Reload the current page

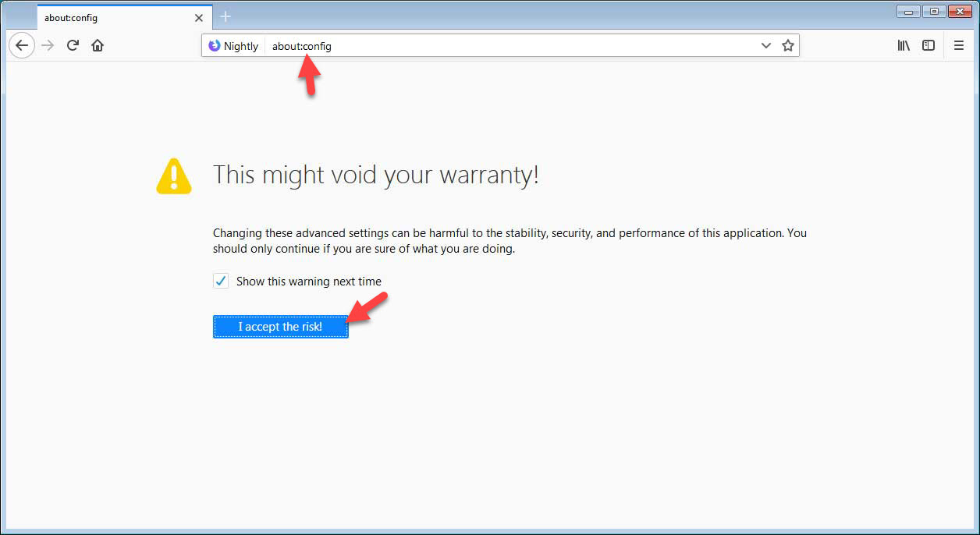click(x=73, y=46)
